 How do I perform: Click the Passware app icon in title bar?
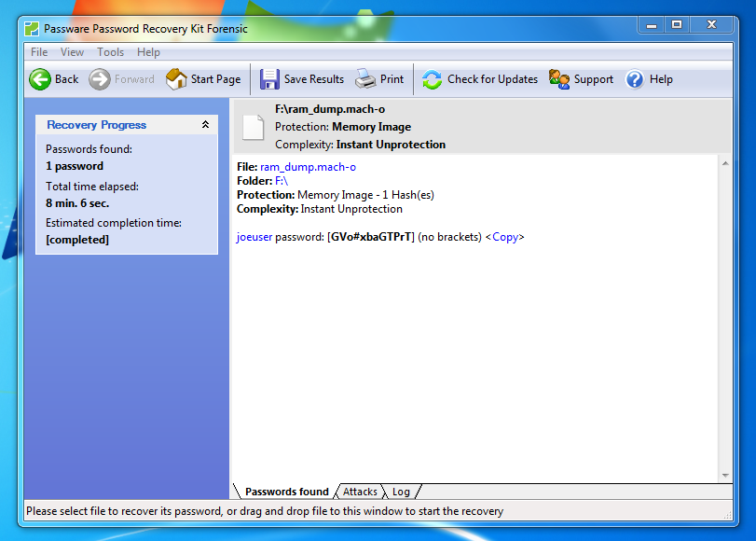tap(33, 28)
